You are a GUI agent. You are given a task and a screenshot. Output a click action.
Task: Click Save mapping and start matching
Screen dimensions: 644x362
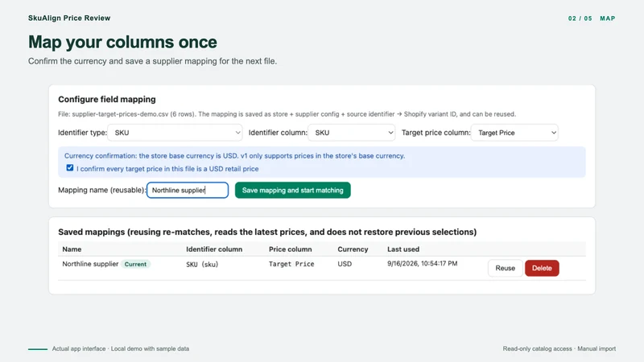(x=293, y=190)
